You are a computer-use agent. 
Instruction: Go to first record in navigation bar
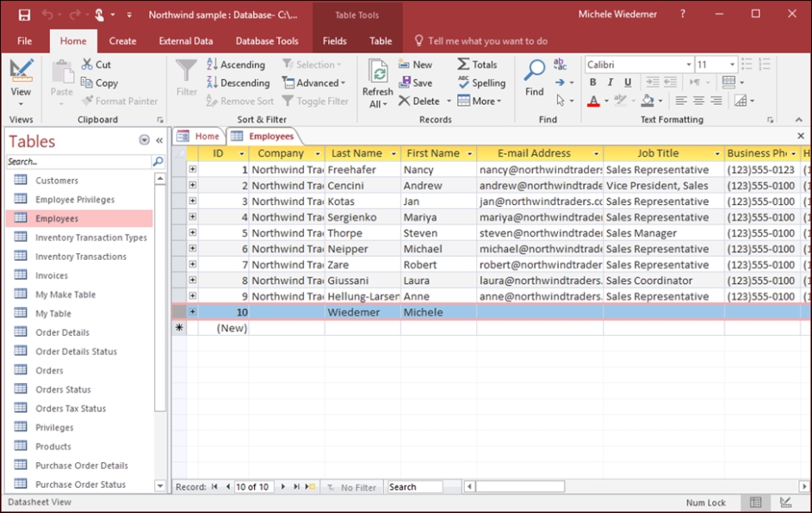[214, 486]
